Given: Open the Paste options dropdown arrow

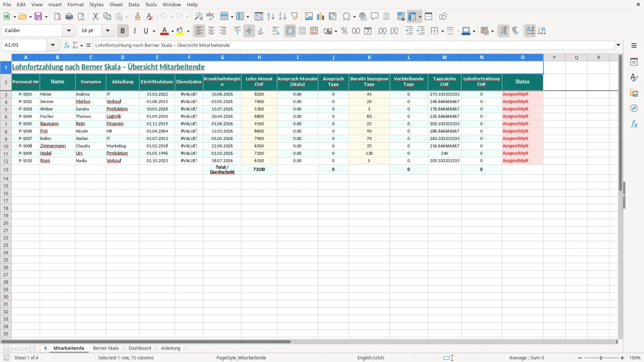Looking at the screenshot, I should 126,17.
